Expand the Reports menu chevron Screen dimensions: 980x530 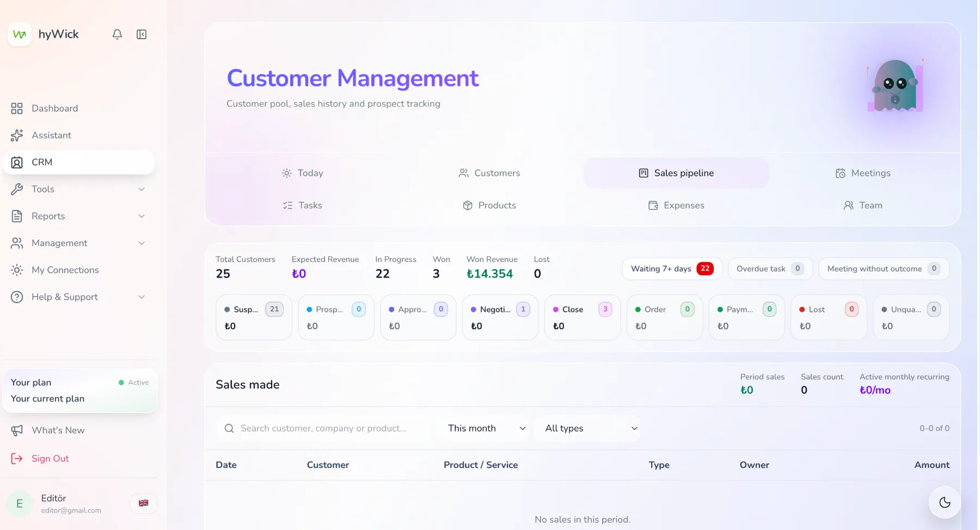click(x=142, y=216)
